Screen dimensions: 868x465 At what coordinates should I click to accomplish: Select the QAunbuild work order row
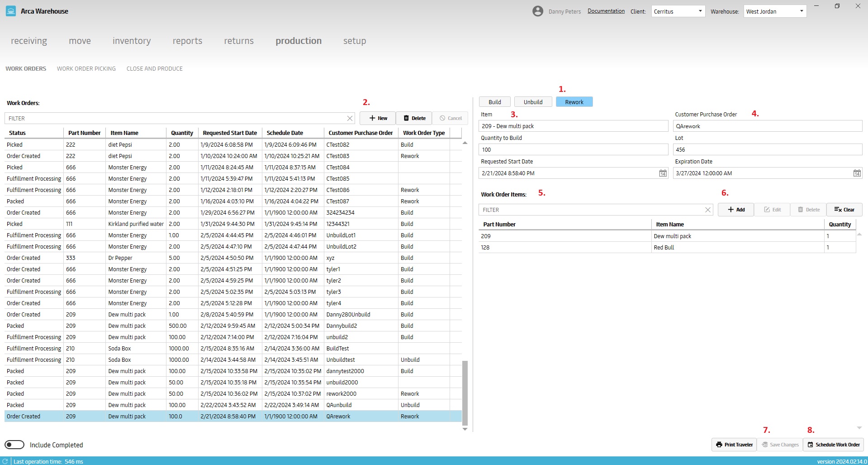point(233,405)
